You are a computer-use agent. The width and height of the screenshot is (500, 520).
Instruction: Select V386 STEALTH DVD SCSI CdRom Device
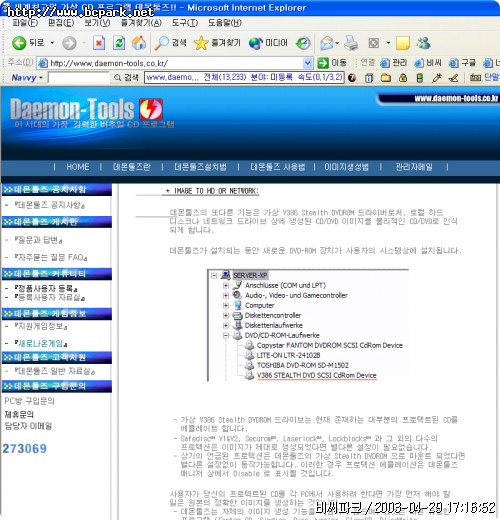(x=316, y=375)
